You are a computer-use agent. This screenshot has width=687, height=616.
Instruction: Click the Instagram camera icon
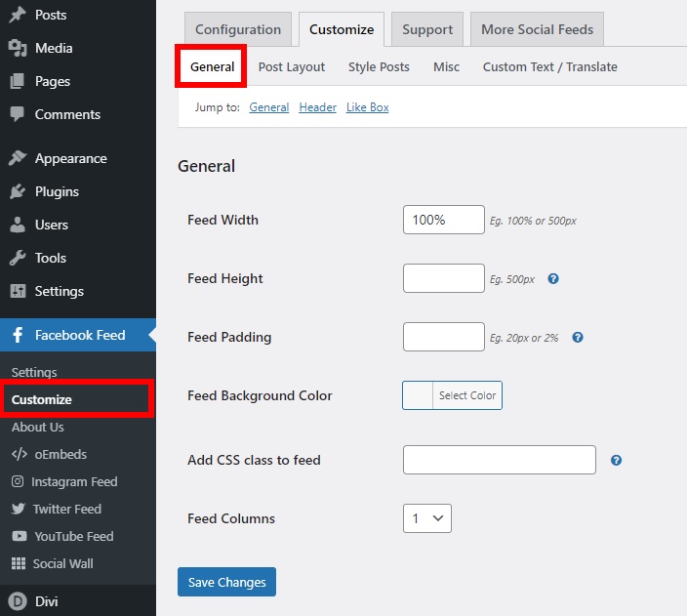coord(18,481)
